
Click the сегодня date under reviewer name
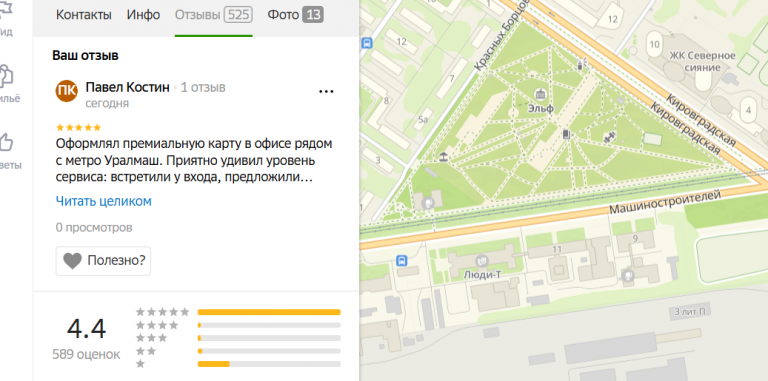pyautogui.click(x=107, y=103)
